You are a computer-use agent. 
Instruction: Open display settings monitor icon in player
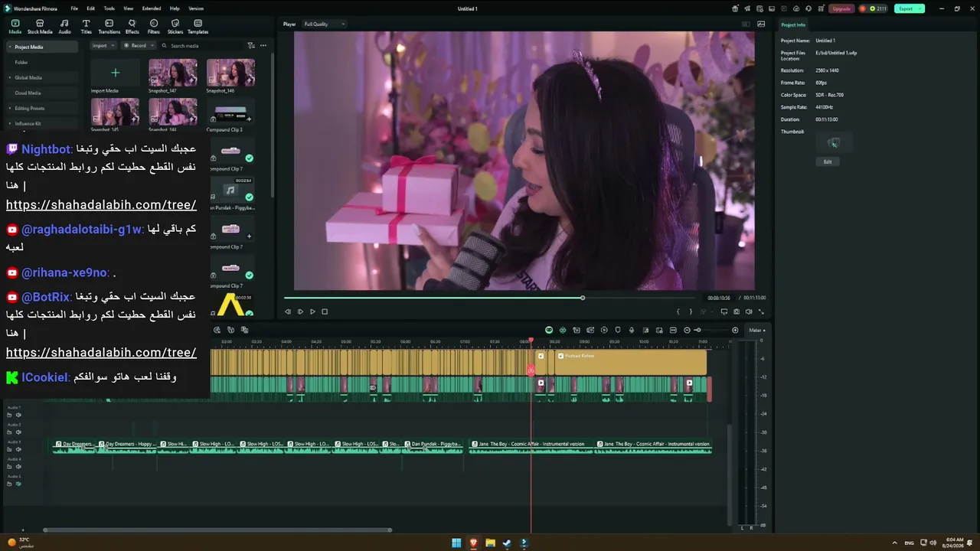click(x=724, y=311)
